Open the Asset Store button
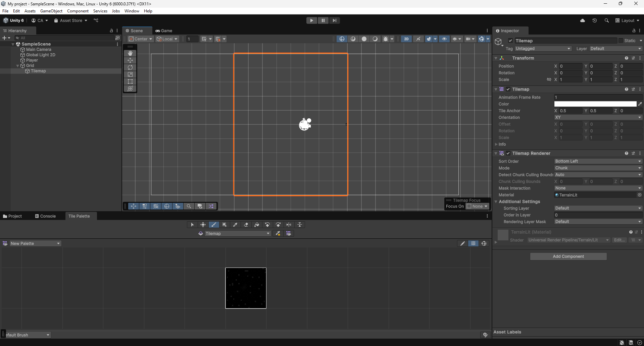 coord(70,20)
